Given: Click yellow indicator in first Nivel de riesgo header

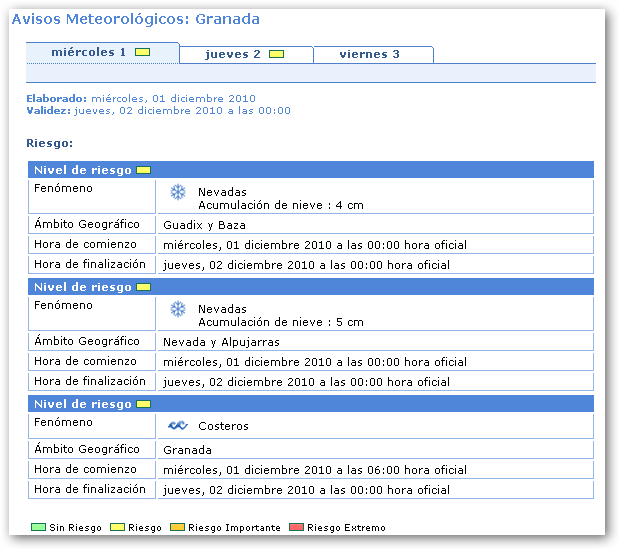Looking at the screenshot, I should pos(143,170).
